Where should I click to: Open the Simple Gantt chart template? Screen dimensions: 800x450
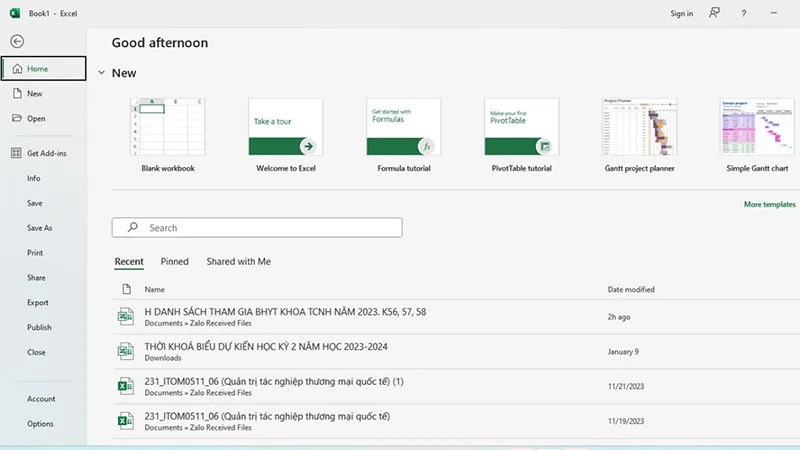[x=757, y=135]
